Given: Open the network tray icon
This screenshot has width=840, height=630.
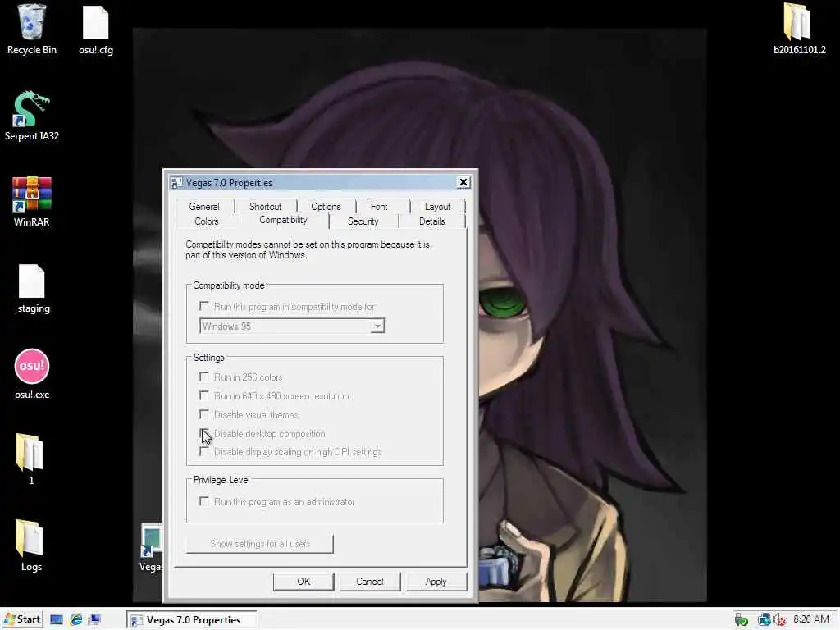Looking at the screenshot, I should (x=765, y=620).
